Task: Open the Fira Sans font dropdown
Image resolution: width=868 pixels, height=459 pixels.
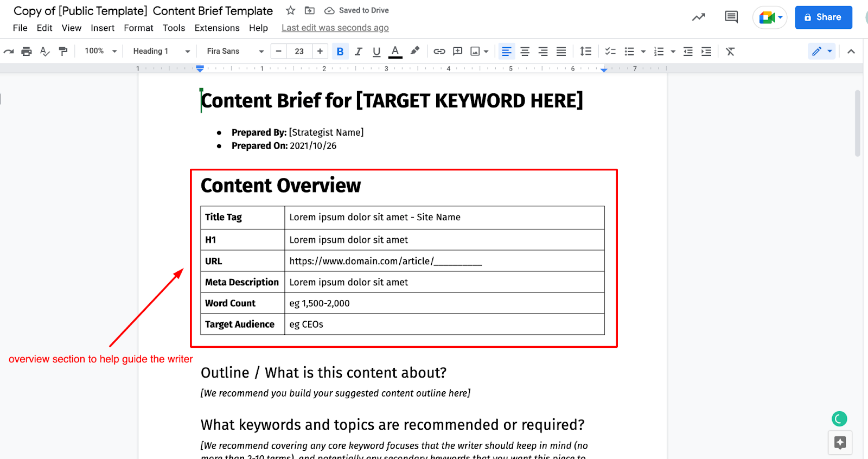Action: click(x=235, y=51)
